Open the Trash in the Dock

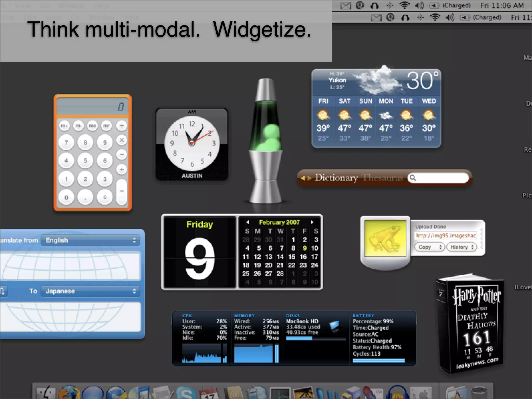tap(479, 393)
